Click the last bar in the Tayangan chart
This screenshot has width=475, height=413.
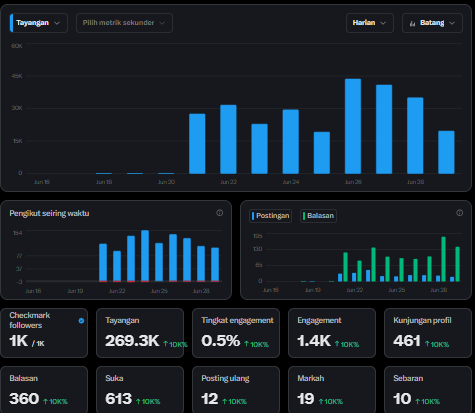(446, 152)
